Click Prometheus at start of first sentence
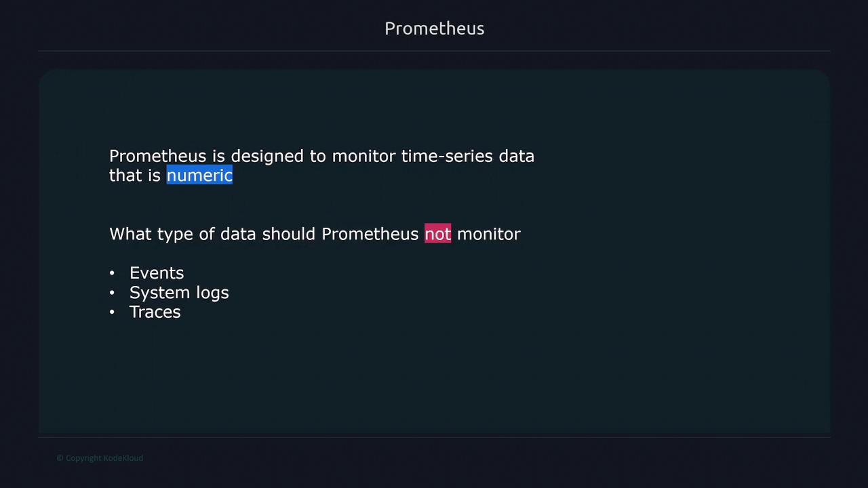Screen dimensions: 868x488 (x=157, y=156)
